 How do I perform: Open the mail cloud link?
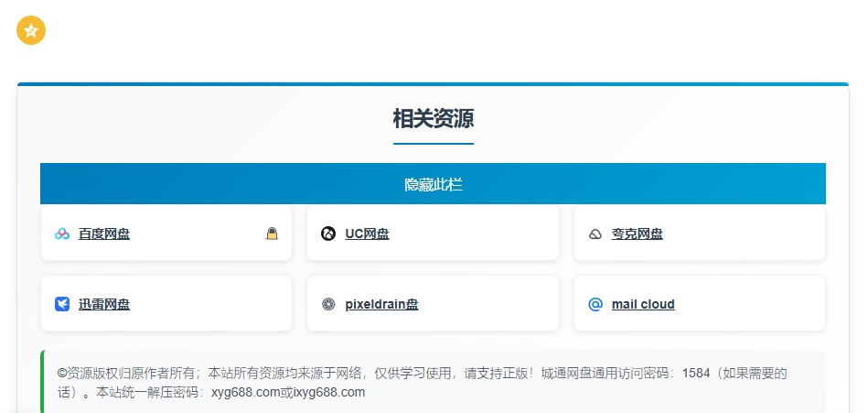(643, 304)
